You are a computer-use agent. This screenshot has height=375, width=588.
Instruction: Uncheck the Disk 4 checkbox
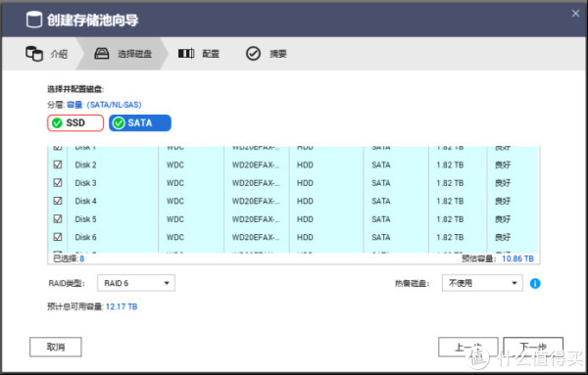(58, 201)
